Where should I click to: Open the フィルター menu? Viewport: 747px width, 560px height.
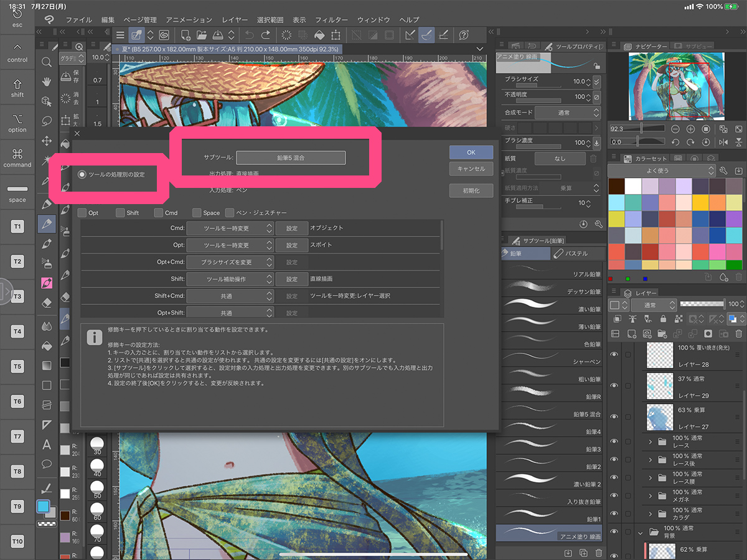(331, 19)
